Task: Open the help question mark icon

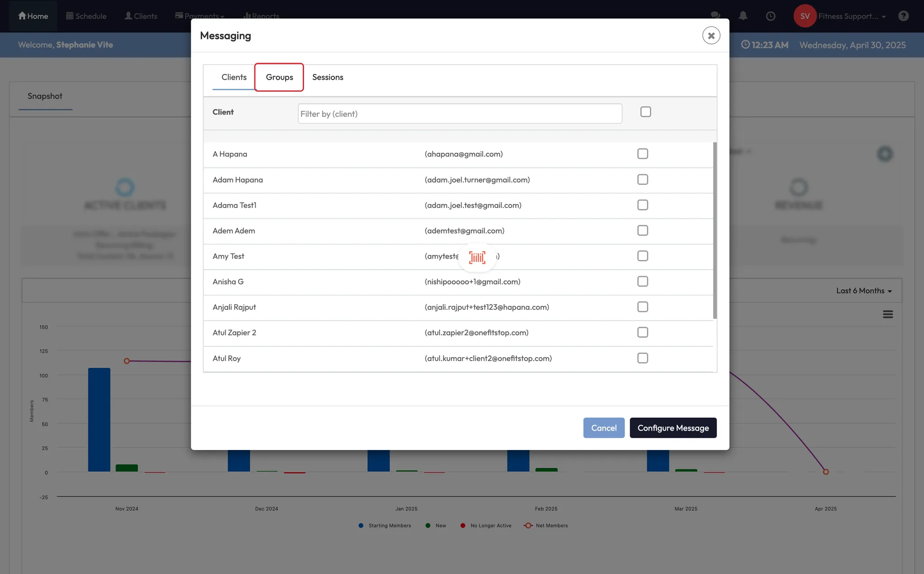Action: tap(903, 16)
